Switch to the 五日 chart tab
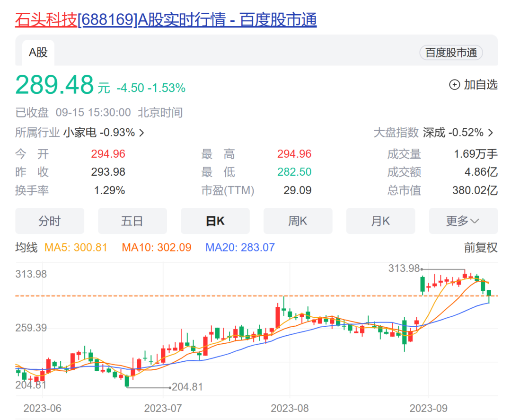This screenshot has width=511, height=420. click(132, 221)
